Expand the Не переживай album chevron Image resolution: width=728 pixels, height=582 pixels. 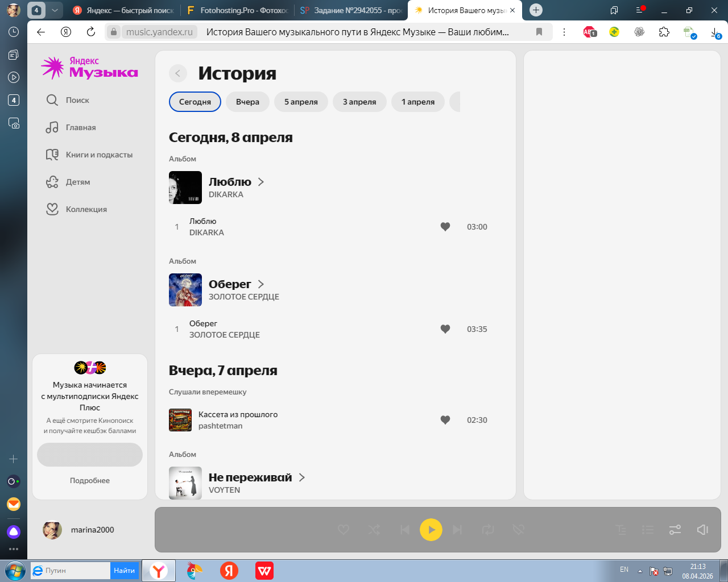coord(302,477)
